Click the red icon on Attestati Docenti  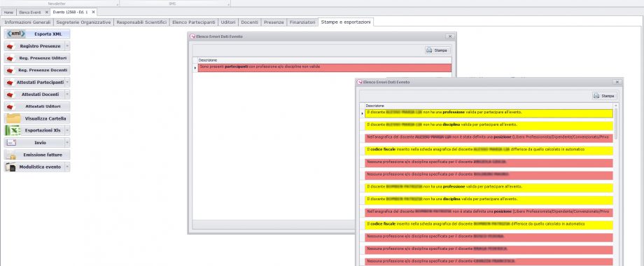tap(10, 94)
